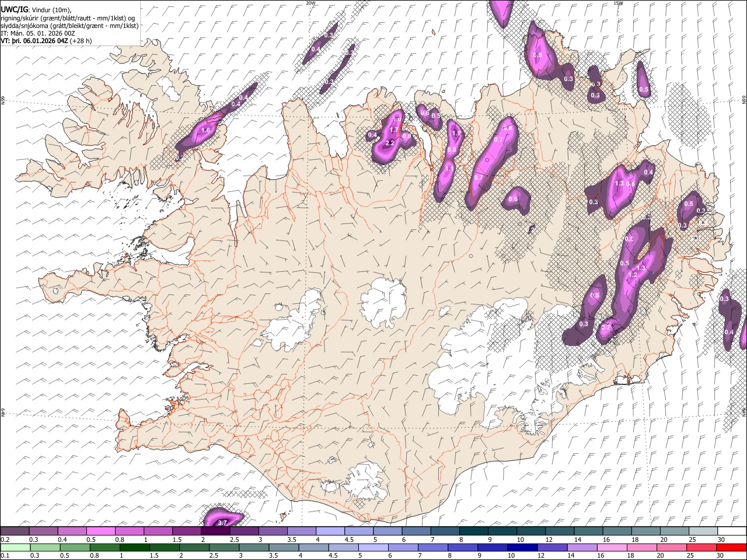Viewport: 747px width, 560px height.
Task: Pick the dark grey-purple 0.2 swatch, upper legend
Action: [x=15, y=531]
